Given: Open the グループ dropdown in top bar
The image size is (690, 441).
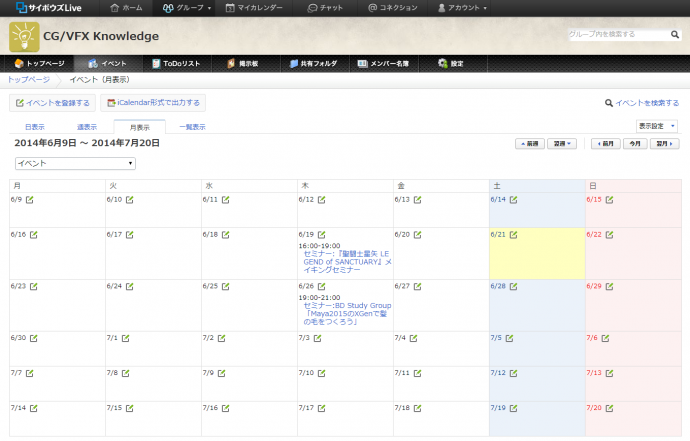Looking at the screenshot, I should pyautogui.click(x=187, y=7).
